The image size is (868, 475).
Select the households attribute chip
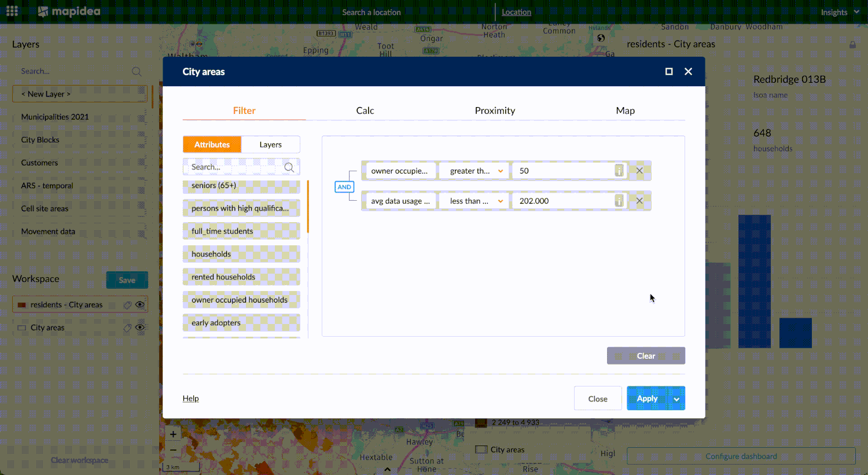tap(241, 253)
